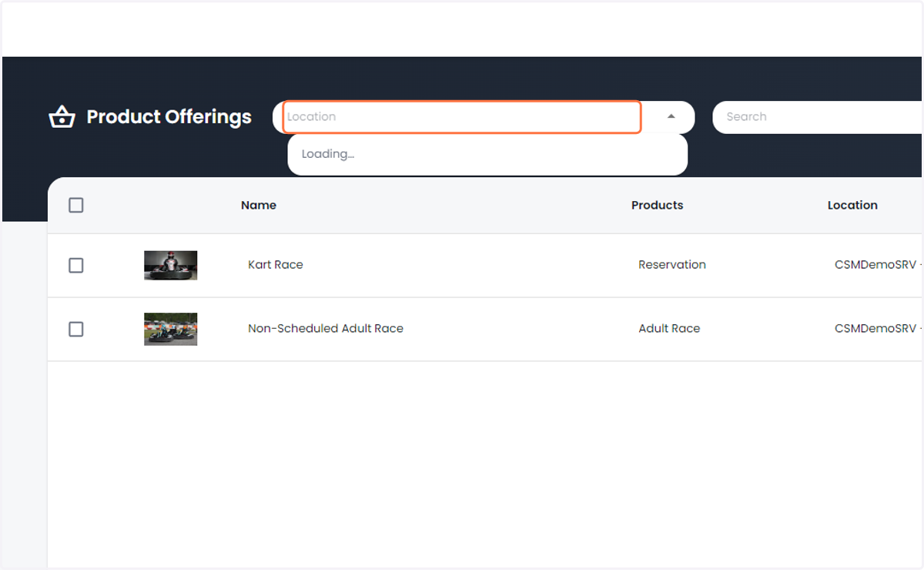Sort by the Name column header

tap(259, 205)
